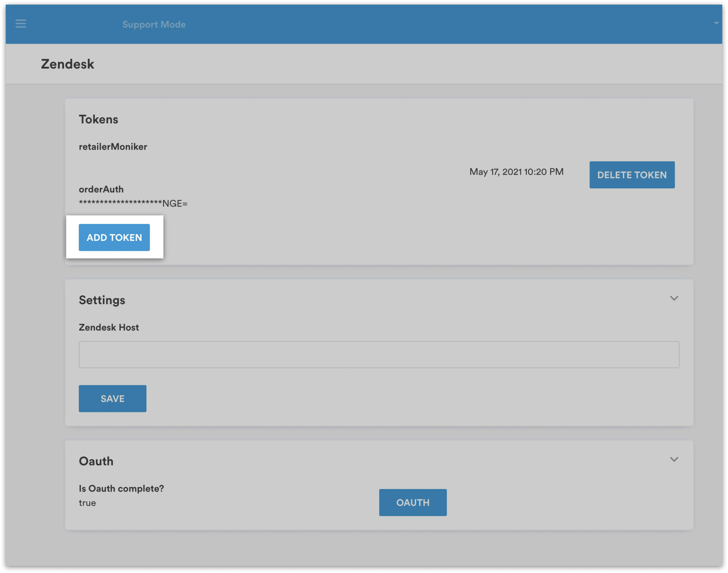
Task: Click the retailerMoniker label
Action: [x=113, y=147]
